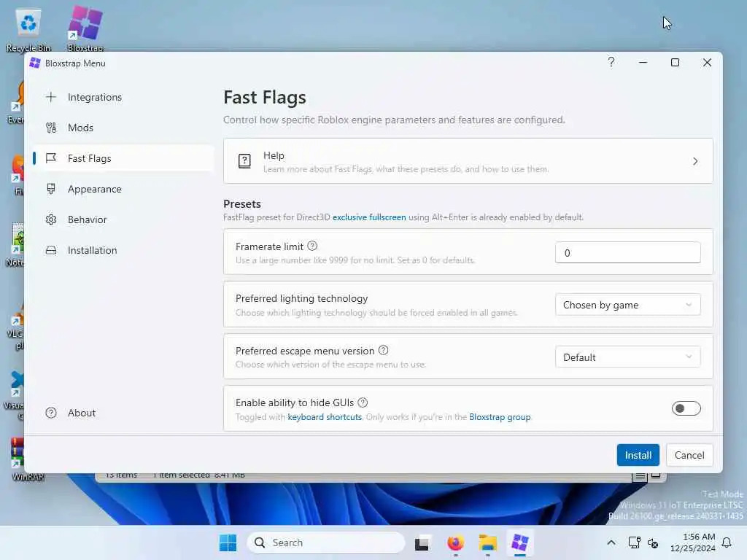747x560 pixels.
Task: Select the Fast Flags section
Action: [x=124, y=158]
